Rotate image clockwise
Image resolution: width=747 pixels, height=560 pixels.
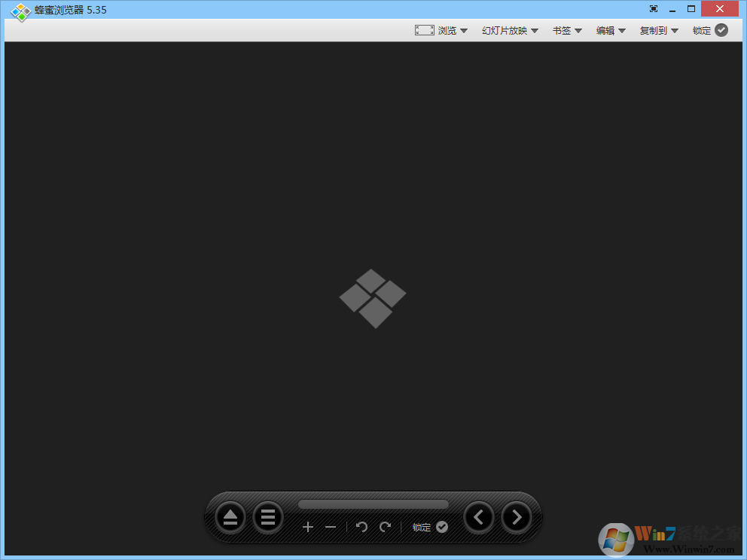pos(385,527)
